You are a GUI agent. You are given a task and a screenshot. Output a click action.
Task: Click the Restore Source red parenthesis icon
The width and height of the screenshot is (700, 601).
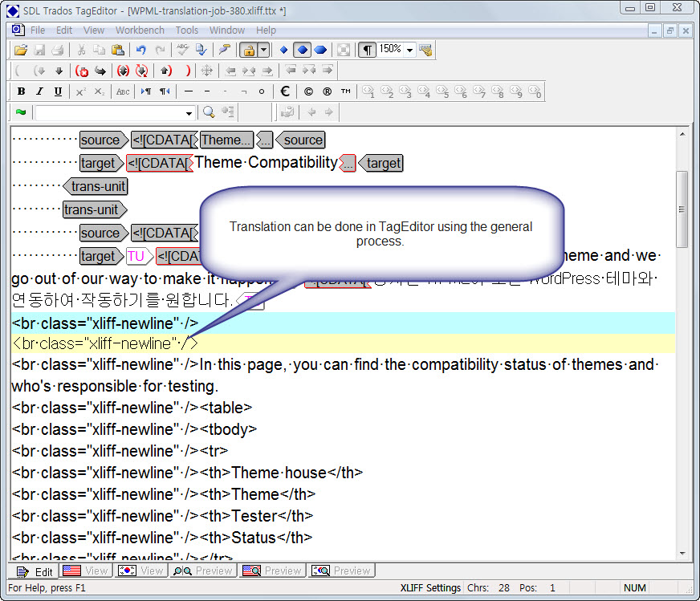tap(188, 71)
